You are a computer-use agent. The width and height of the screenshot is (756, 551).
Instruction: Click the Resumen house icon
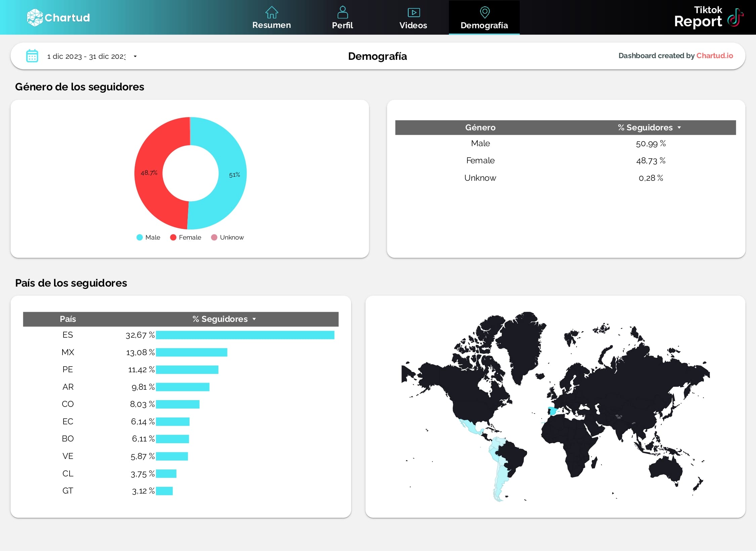tap(271, 12)
